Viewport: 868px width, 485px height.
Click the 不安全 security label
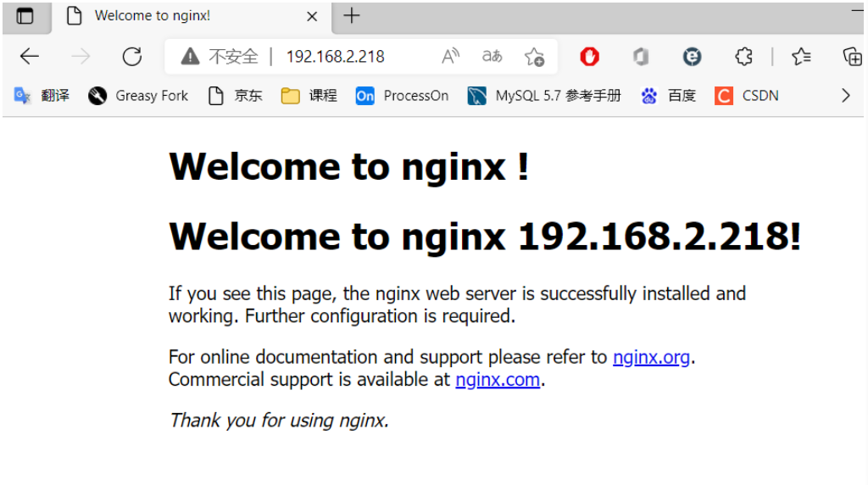[x=234, y=57]
